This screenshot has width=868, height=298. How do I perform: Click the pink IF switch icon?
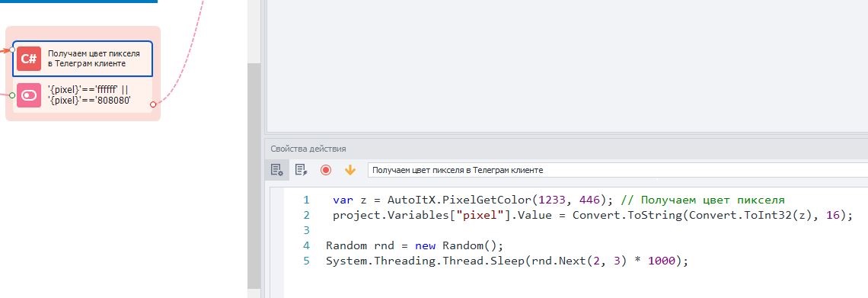pos(29,95)
